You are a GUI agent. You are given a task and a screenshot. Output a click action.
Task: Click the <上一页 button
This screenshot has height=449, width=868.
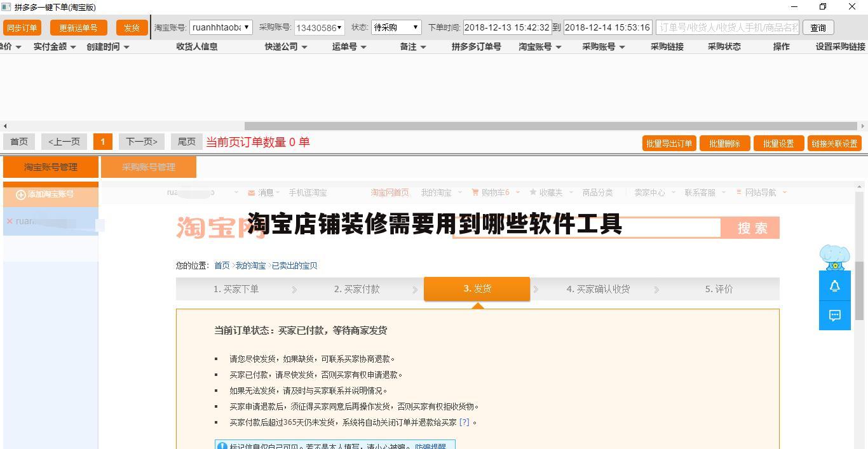[x=64, y=142]
